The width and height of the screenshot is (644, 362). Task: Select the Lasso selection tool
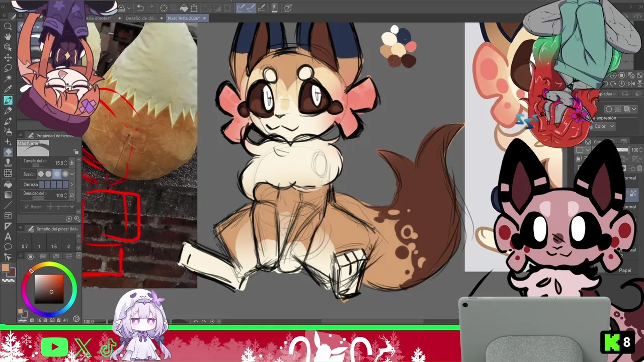pyautogui.click(x=8, y=68)
